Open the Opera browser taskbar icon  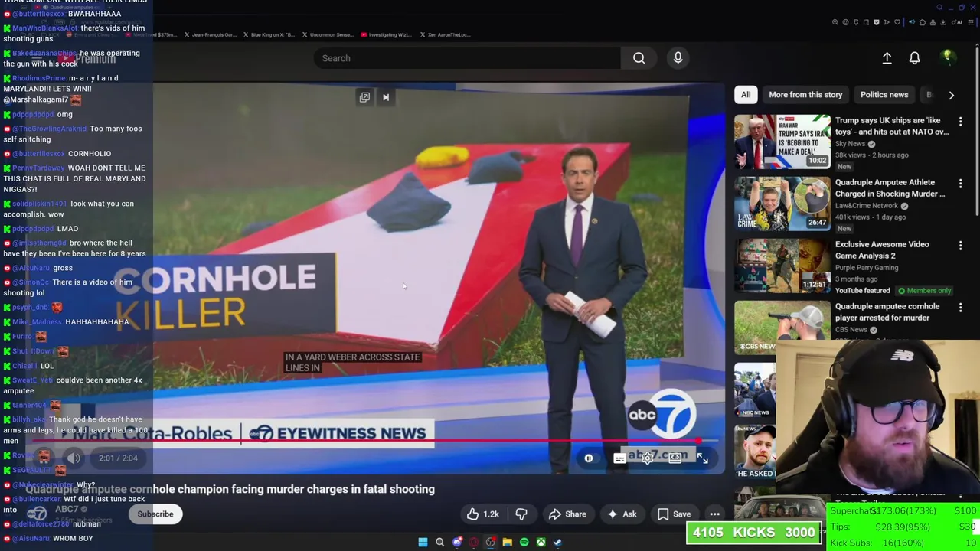[x=473, y=543]
